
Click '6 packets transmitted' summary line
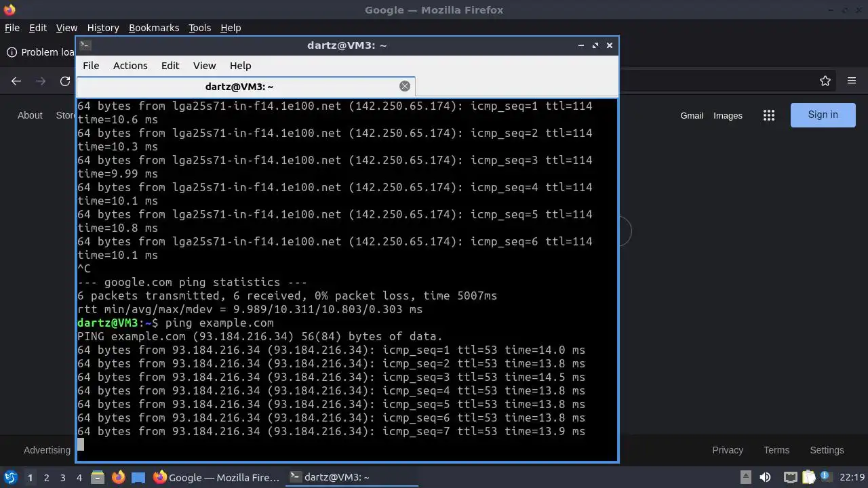click(287, 296)
